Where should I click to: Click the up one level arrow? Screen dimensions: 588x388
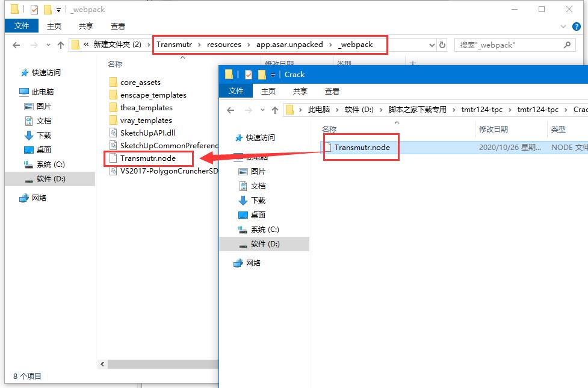pos(61,45)
